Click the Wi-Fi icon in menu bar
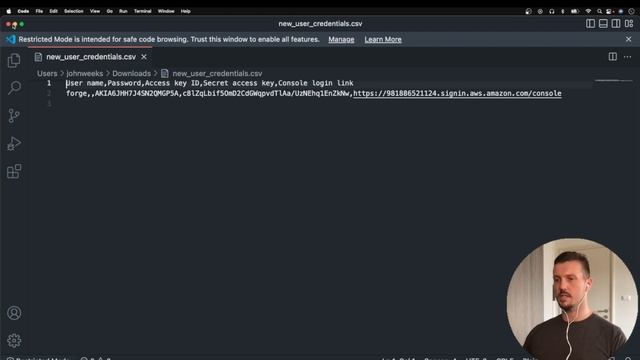 click(x=588, y=11)
